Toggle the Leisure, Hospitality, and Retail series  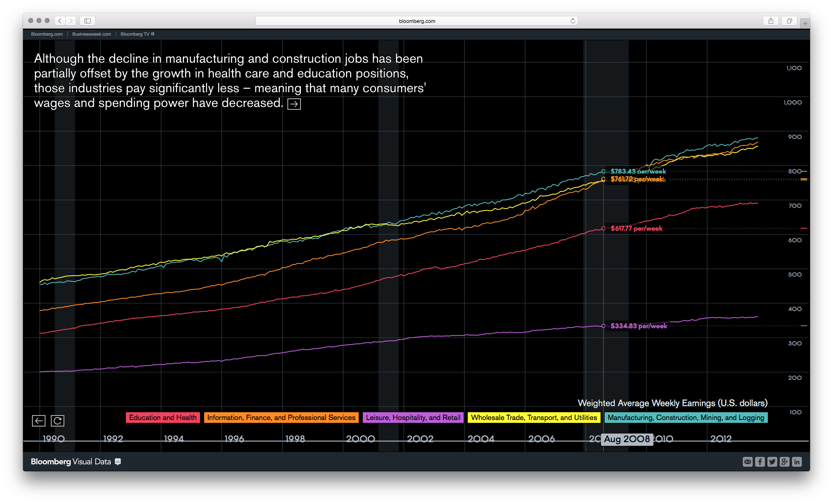click(x=413, y=418)
